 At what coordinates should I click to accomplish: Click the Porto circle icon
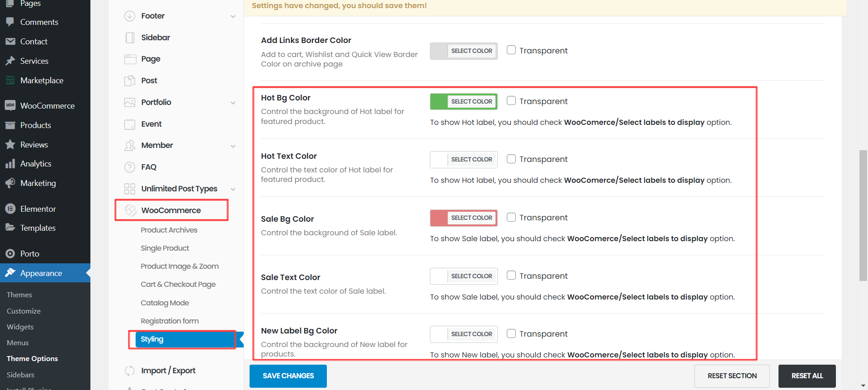coord(10,253)
